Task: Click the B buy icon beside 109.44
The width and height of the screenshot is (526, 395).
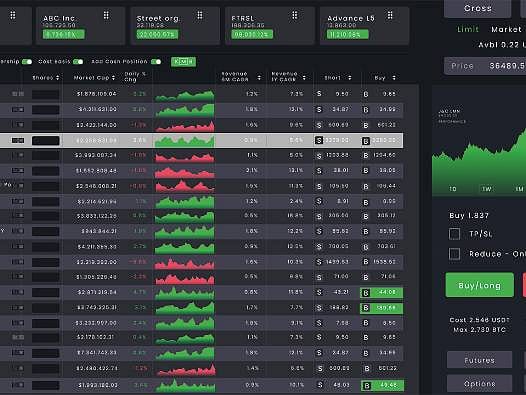Action: pos(366,187)
